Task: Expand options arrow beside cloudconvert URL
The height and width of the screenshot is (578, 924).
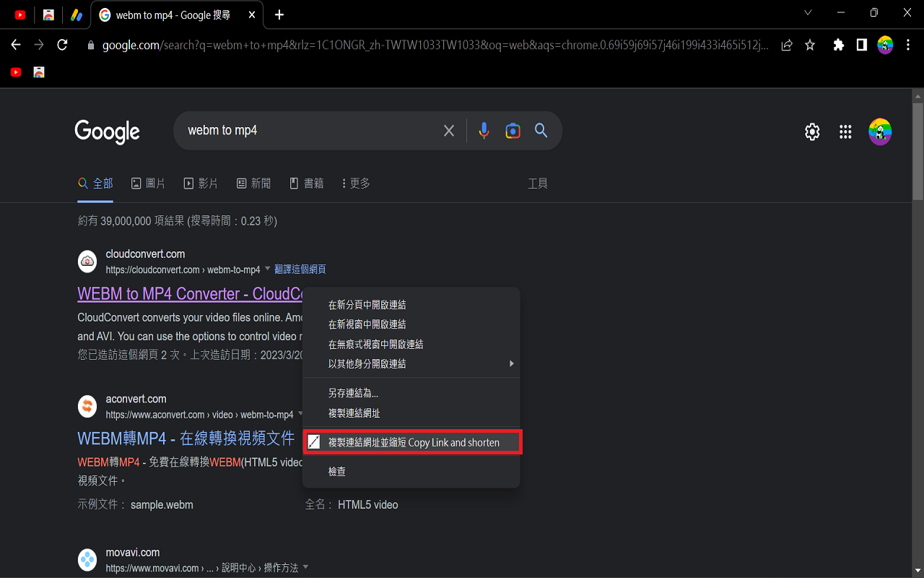Action: pyautogui.click(x=267, y=269)
